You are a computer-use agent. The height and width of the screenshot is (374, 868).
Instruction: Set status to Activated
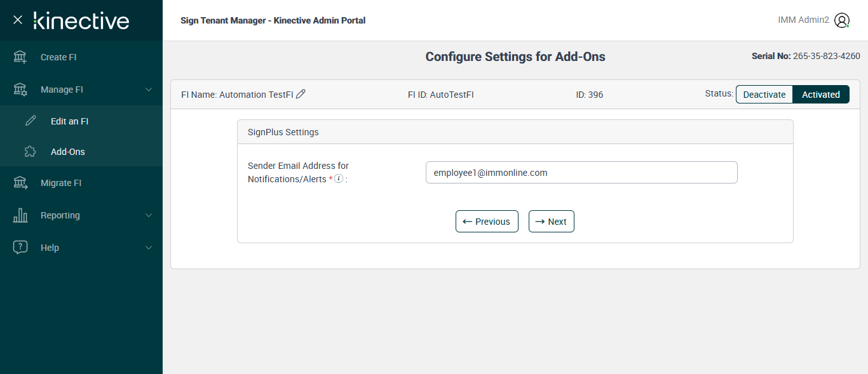pyautogui.click(x=821, y=95)
